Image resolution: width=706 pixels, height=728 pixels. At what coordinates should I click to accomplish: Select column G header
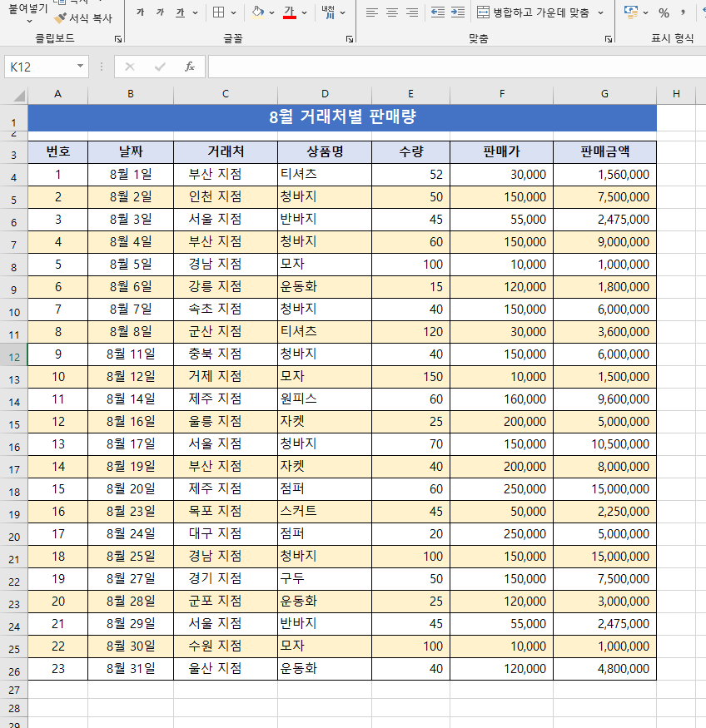coord(604,94)
